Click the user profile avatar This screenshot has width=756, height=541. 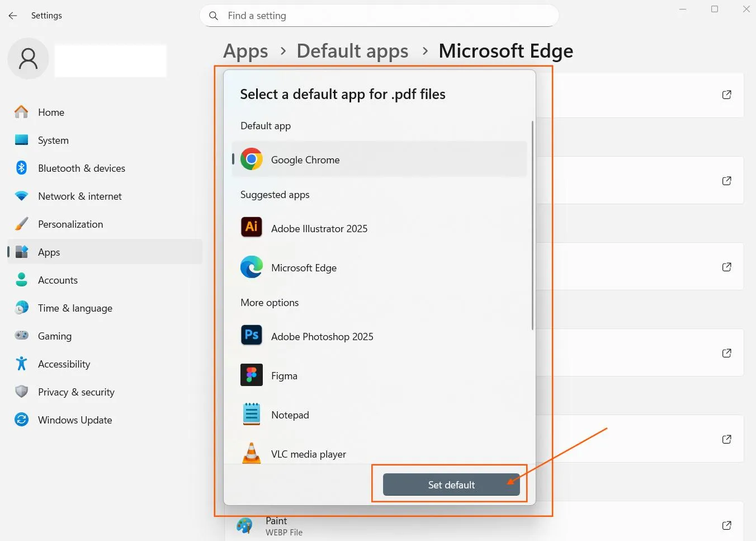[28, 59]
